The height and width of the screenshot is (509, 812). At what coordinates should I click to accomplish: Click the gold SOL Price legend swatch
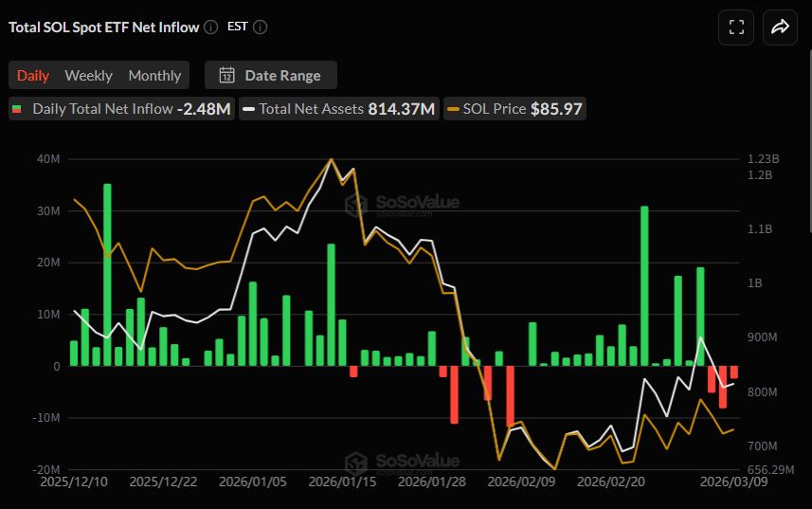click(x=453, y=109)
